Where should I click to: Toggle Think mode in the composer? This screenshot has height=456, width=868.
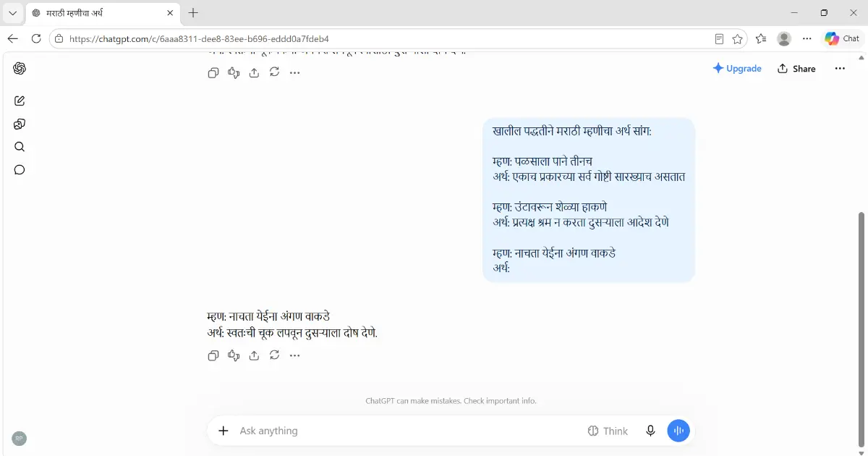click(608, 431)
